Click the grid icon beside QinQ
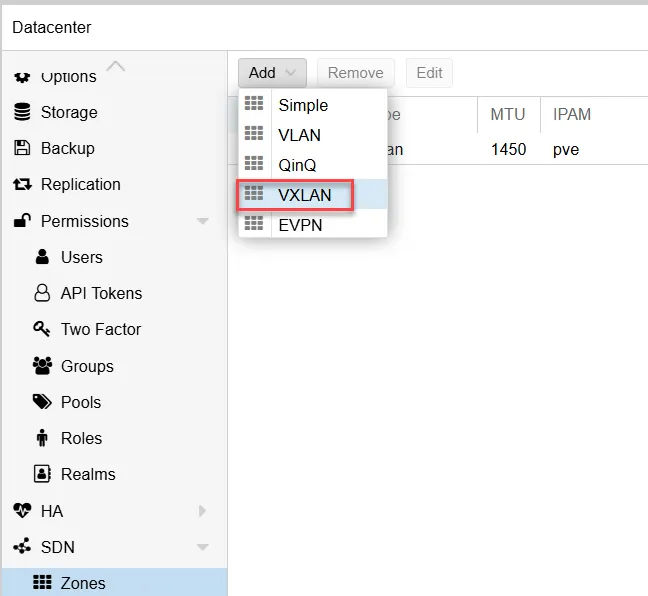Screen dimensions: 648x596 (254, 163)
